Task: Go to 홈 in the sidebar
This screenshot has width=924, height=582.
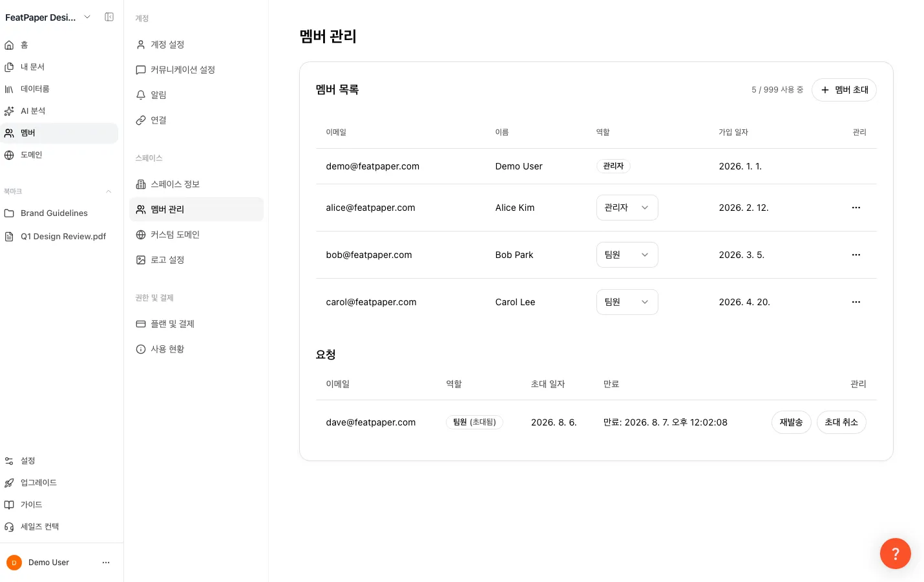Action: click(59, 45)
